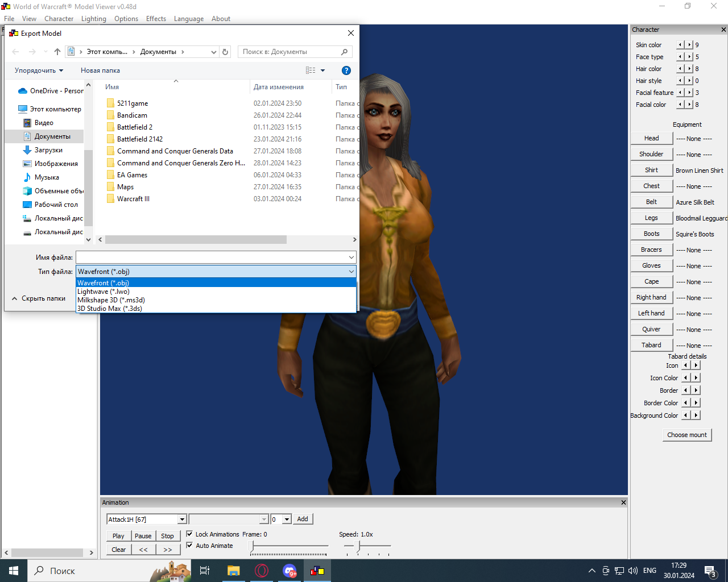Decrease Face type value with left arrow
The image size is (728, 582).
(x=680, y=56)
